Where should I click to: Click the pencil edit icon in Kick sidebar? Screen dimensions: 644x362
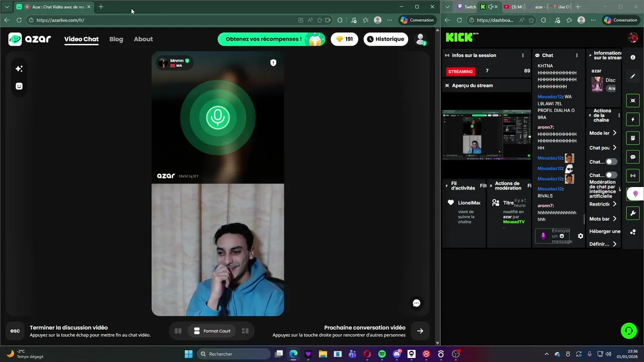(633, 76)
